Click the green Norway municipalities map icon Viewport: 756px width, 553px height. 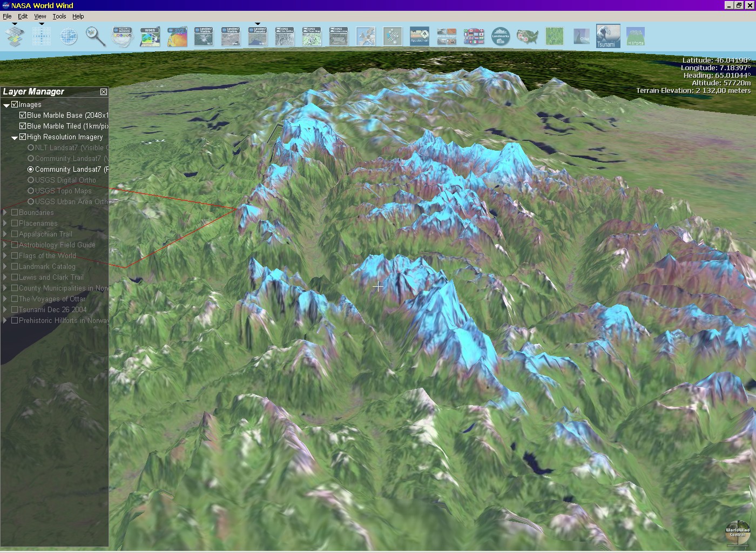(555, 37)
